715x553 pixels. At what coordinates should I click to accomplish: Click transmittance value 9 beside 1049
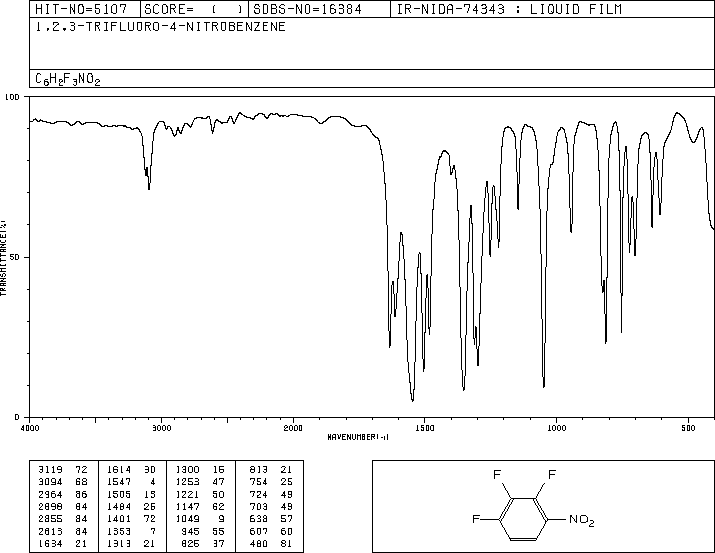click(221, 519)
